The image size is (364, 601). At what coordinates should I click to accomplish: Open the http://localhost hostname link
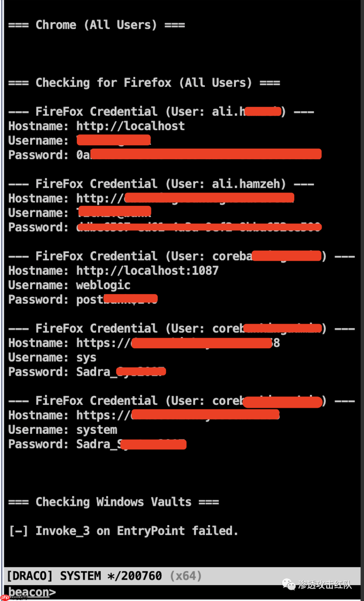(130, 126)
